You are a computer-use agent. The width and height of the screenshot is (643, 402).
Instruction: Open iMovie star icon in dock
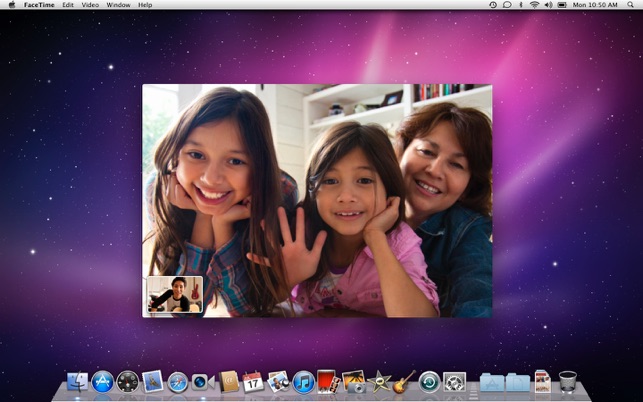click(x=379, y=381)
